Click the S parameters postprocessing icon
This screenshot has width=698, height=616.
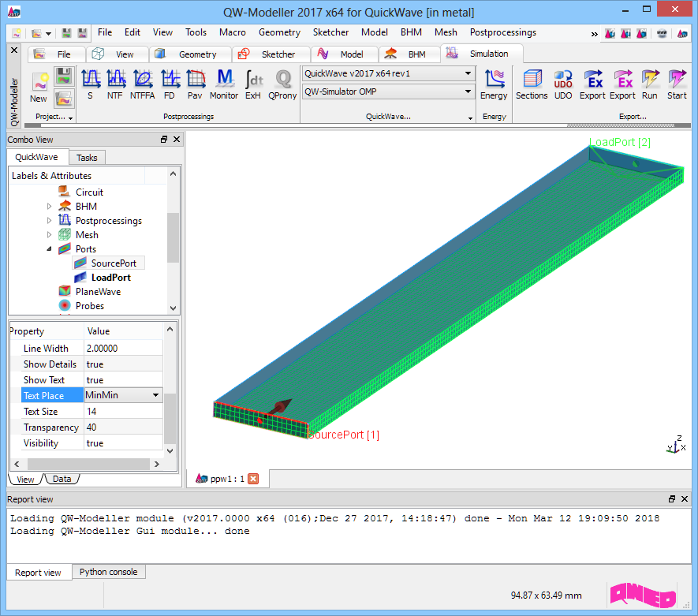pyautogui.click(x=90, y=84)
